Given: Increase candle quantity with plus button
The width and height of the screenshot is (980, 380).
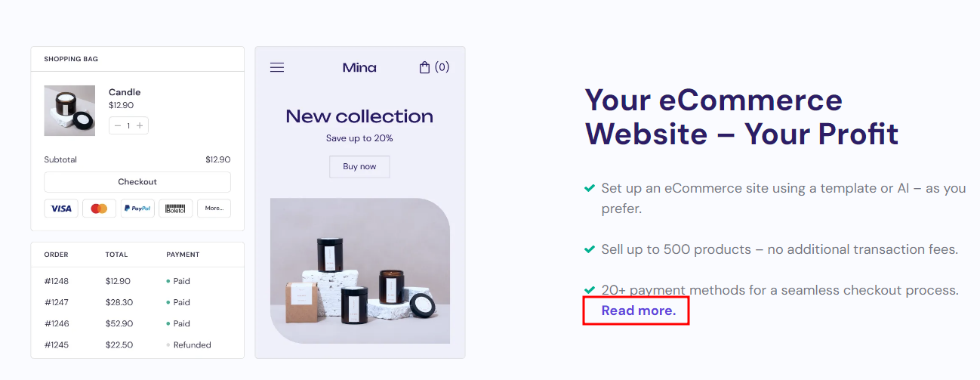Looking at the screenshot, I should coord(140,125).
